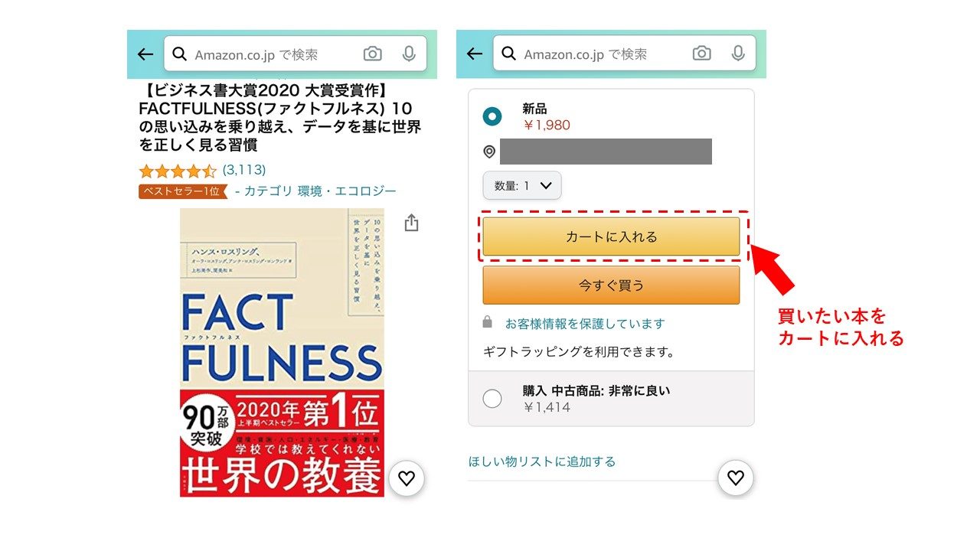980x551 pixels.
Task: Tap the microphone icon in the left search bar
Action: [409, 54]
